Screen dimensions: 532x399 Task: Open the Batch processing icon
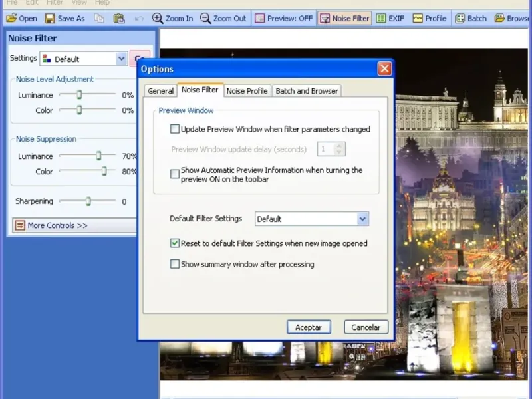tap(460, 19)
